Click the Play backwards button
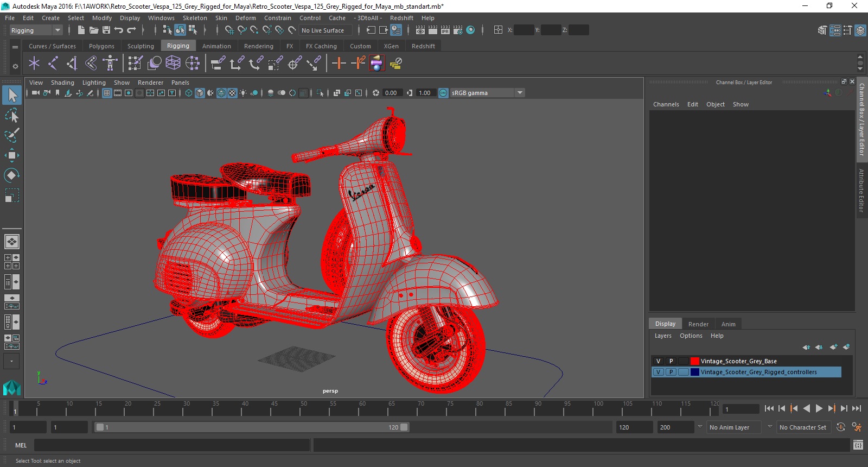Viewport: 868px width, 467px height. click(806, 408)
